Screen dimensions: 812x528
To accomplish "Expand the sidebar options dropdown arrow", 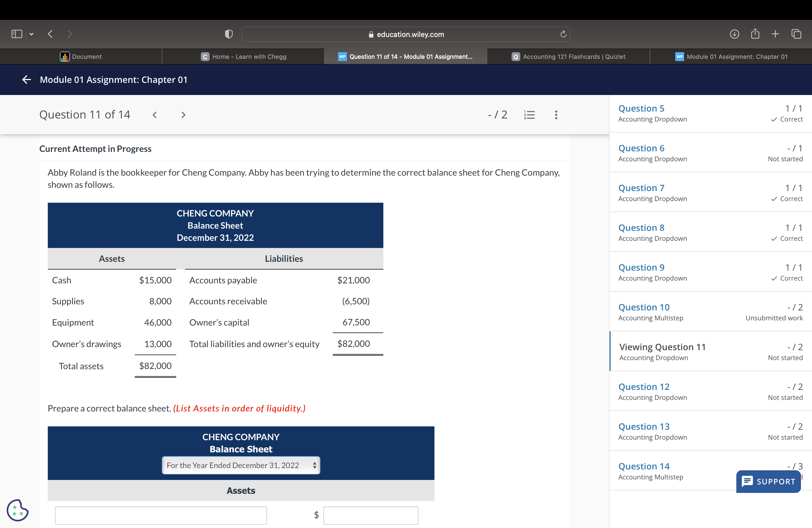I will click(31, 34).
